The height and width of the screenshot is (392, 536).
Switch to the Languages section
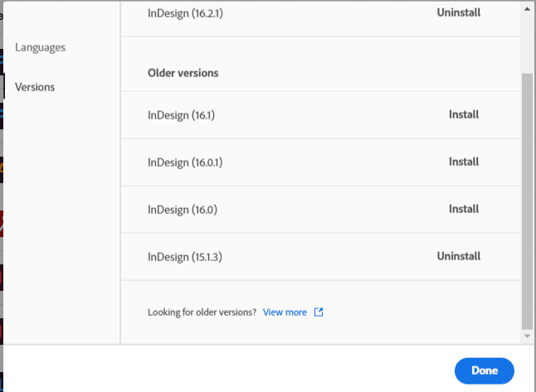[40, 47]
